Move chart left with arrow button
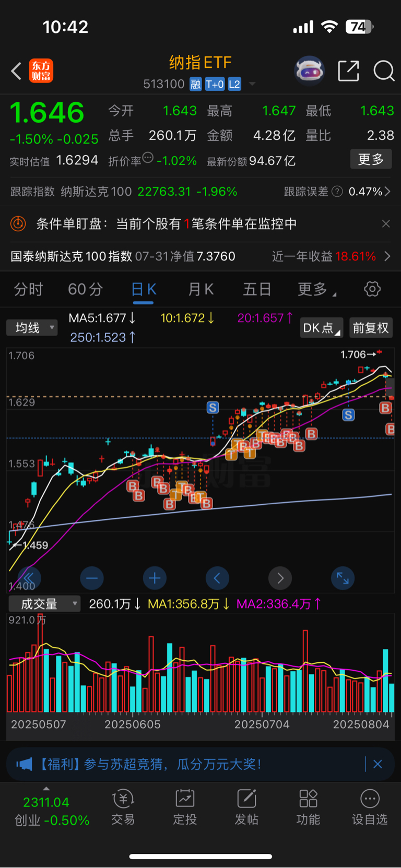The image size is (401, 868). [217, 578]
